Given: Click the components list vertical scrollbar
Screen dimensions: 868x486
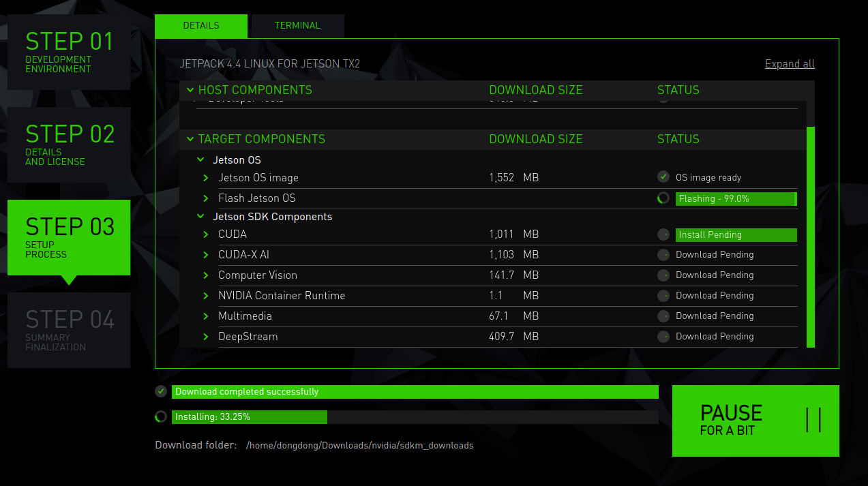Looking at the screenshot, I should (811, 237).
